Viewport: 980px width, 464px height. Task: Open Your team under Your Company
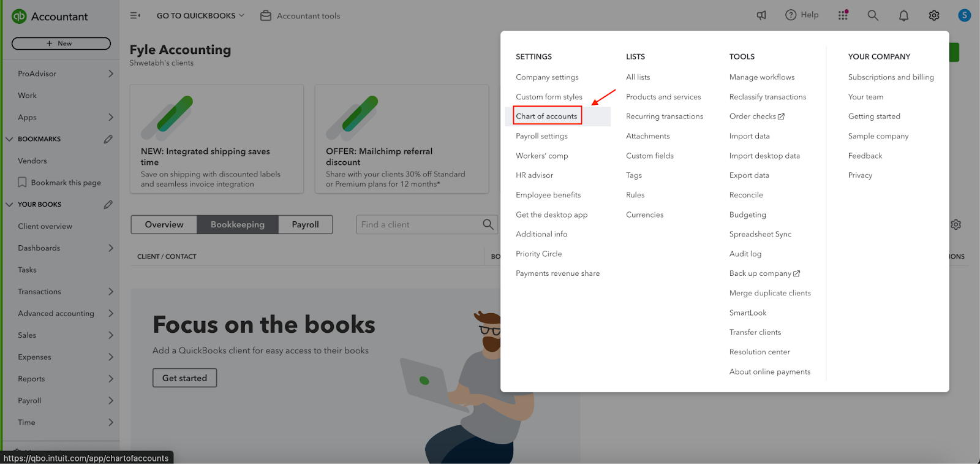tap(865, 97)
